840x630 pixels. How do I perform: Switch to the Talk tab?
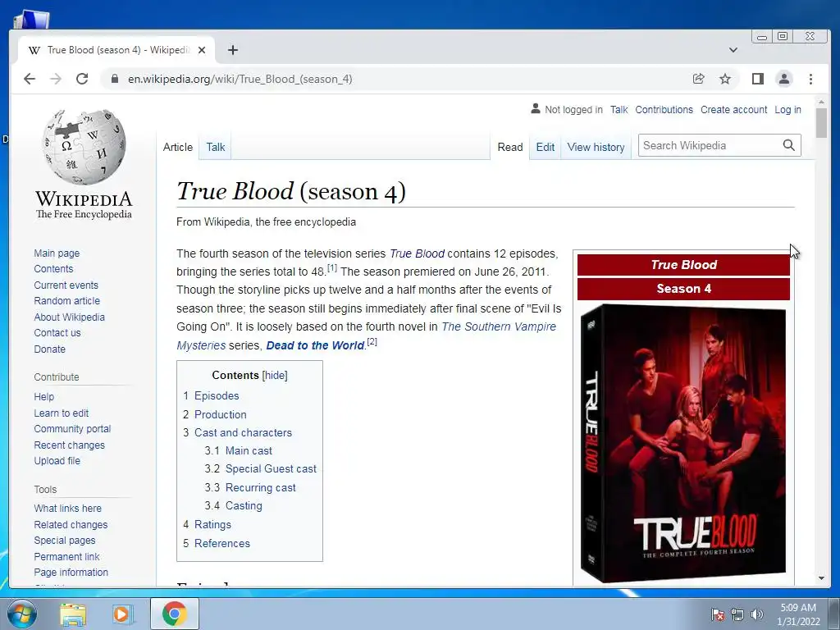216,147
